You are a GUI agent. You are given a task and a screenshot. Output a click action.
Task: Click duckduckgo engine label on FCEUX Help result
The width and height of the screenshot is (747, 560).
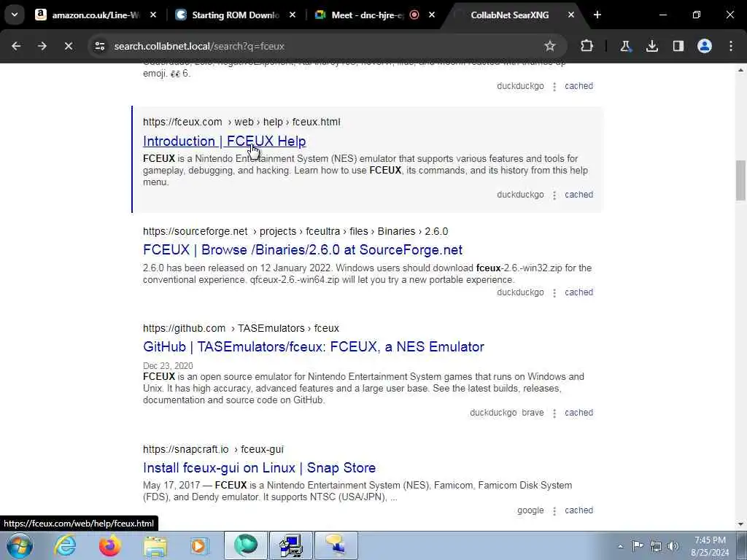click(520, 194)
